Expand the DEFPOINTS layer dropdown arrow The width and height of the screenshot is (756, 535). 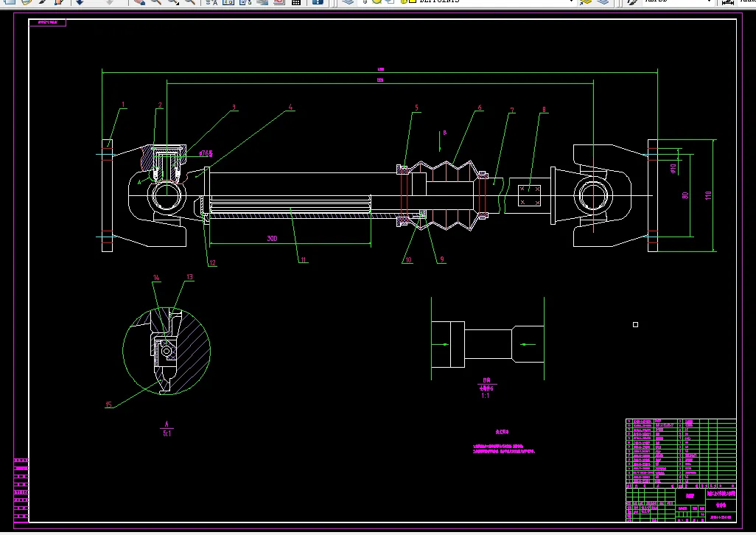(571, 1)
